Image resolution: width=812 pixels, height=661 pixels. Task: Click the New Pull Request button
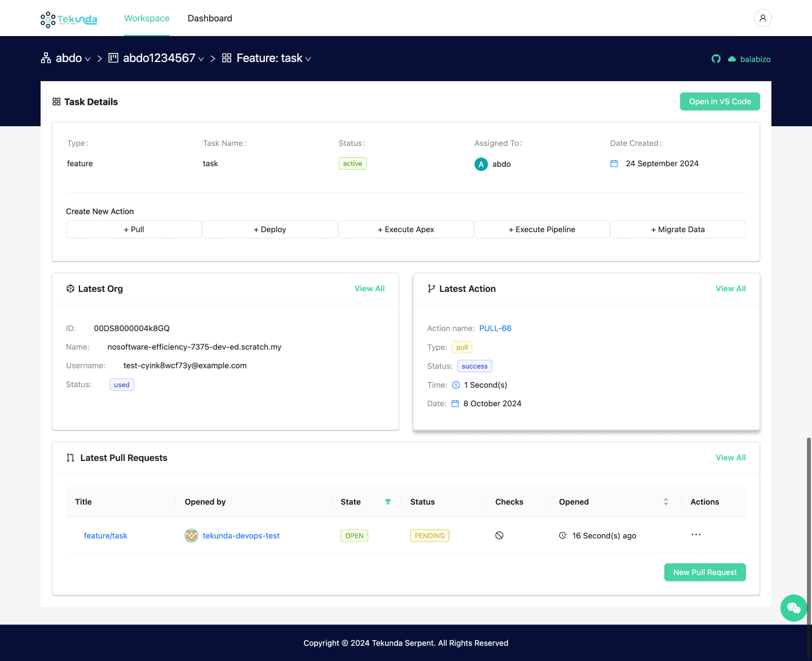(704, 573)
